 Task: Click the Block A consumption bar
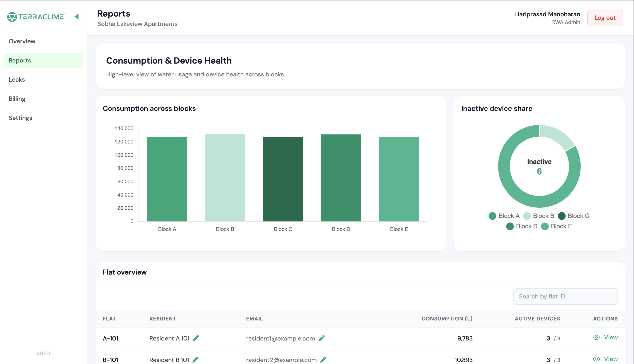167,179
